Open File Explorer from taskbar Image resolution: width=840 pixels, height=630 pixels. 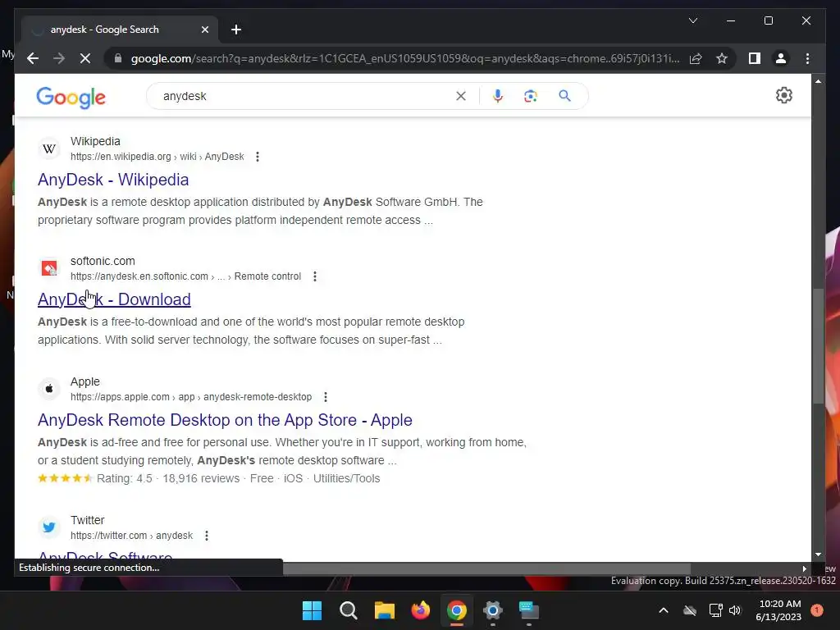384,610
